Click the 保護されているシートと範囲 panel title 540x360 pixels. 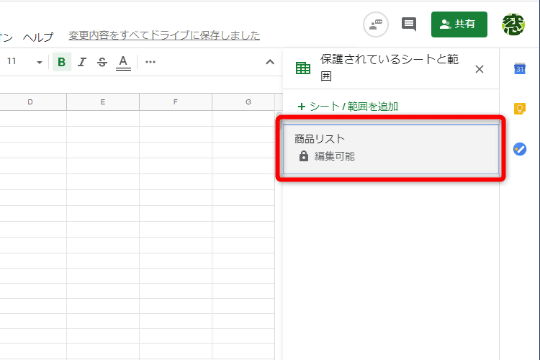pyautogui.click(x=389, y=68)
